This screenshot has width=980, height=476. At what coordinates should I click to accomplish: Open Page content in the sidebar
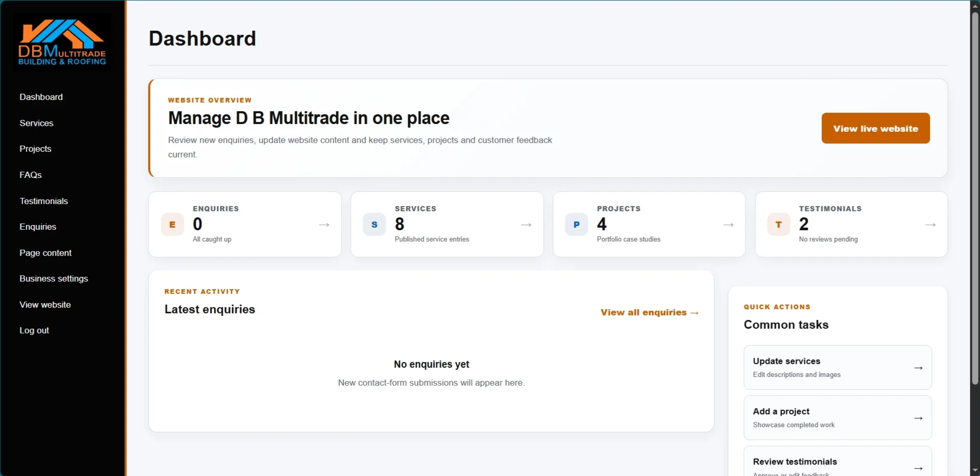(46, 253)
